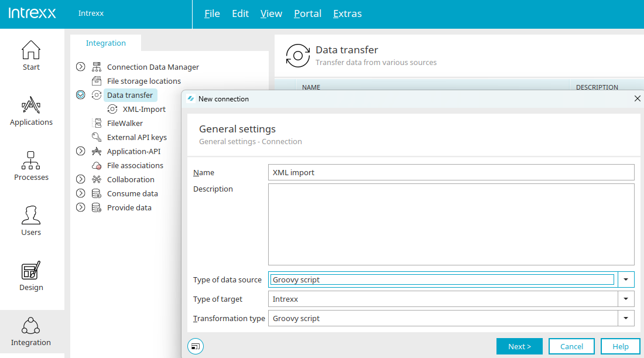Viewport: 644px width, 358px height.
Task: Collapse the Data transfer node
Action: point(81,95)
